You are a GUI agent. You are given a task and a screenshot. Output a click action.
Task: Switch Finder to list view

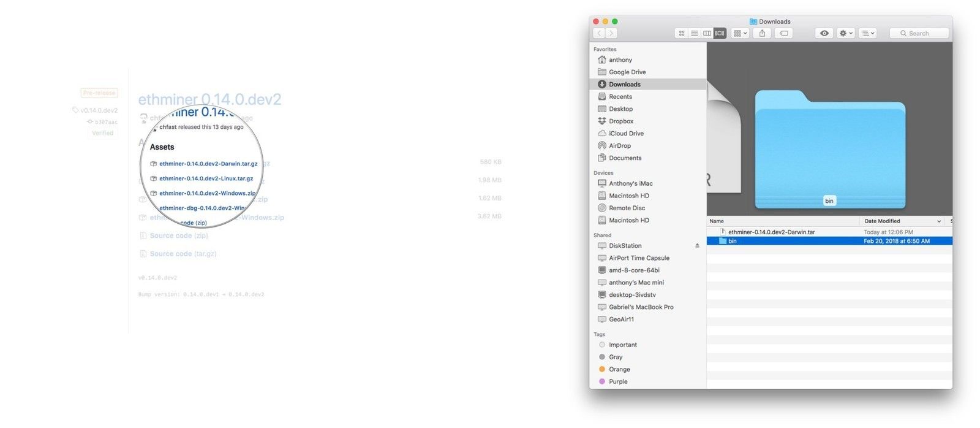point(694,33)
